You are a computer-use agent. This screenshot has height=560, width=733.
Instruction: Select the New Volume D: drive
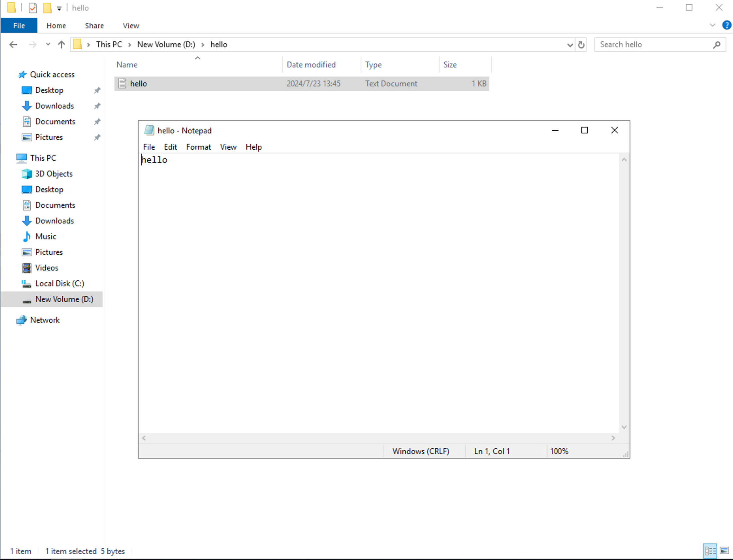pyautogui.click(x=64, y=299)
